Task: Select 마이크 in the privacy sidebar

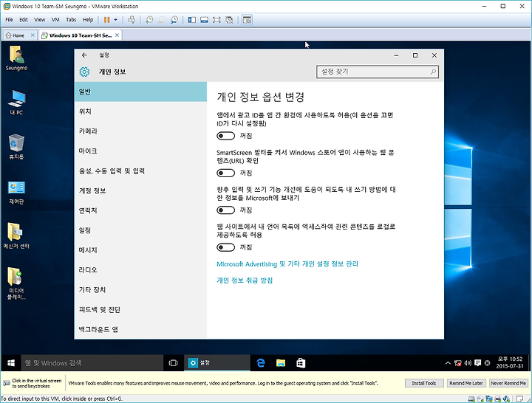Action: tap(140, 151)
